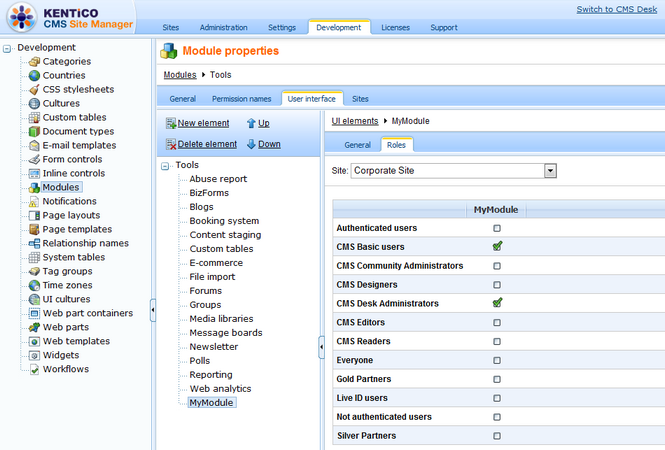Switch to the Permission names tab
Screen dimensions: 665x450
click(x=241, y=99)
